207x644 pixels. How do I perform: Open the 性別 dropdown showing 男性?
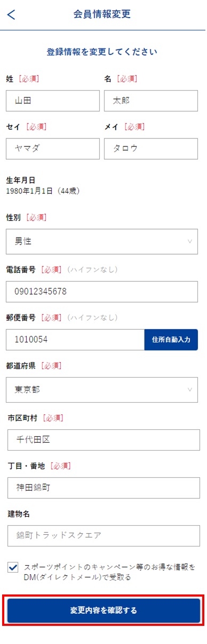(x=102, y=241)
